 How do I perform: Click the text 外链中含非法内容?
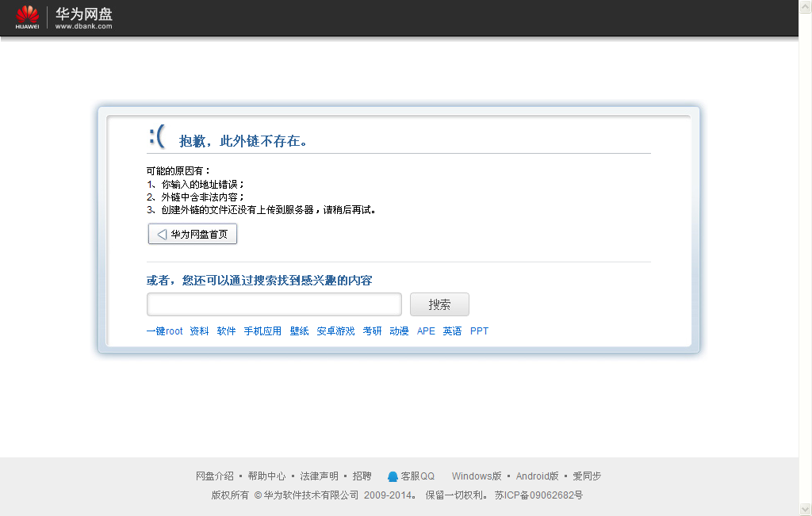coord(199,197)
